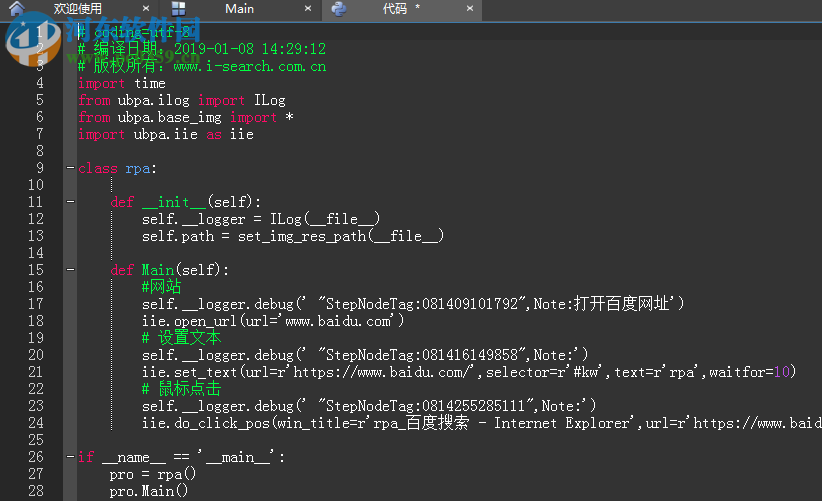Click the 'iie.open_url' line
822x501 pixels.
click(273, 321)
